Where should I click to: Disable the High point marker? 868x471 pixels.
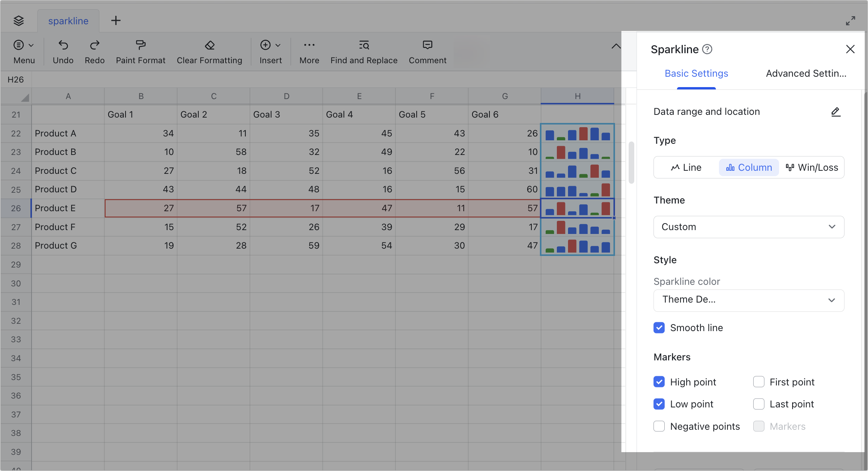point(659,382)
